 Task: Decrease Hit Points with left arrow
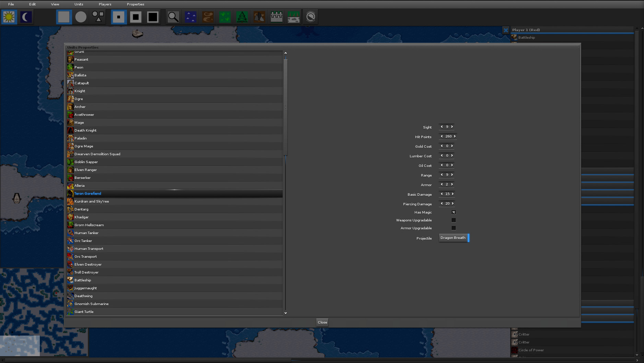tap(441, 136)
